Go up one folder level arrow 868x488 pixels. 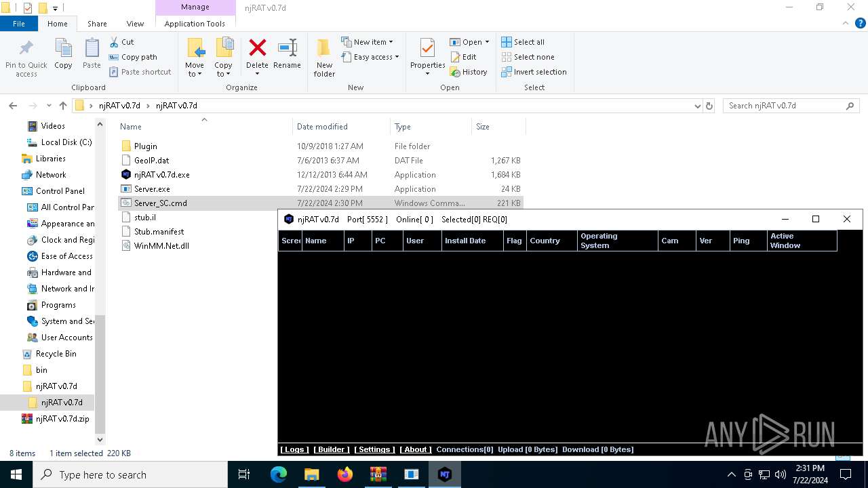(63, 106)
